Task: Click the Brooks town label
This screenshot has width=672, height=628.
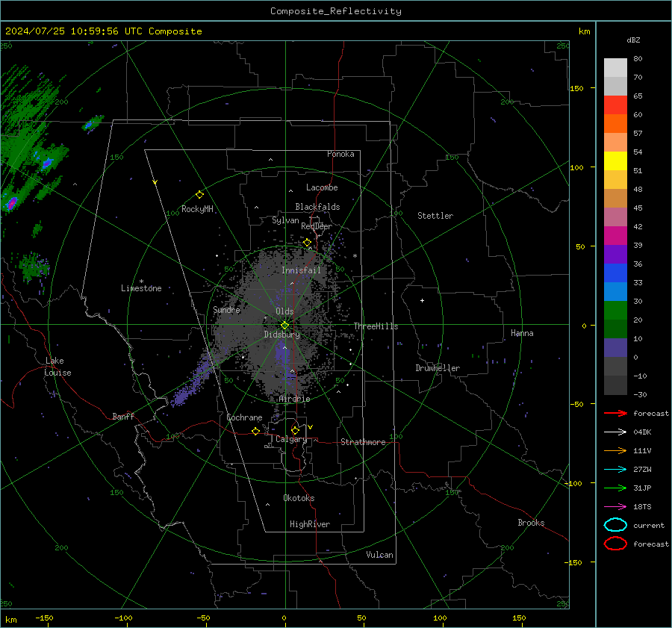Action: pos(531,523)
